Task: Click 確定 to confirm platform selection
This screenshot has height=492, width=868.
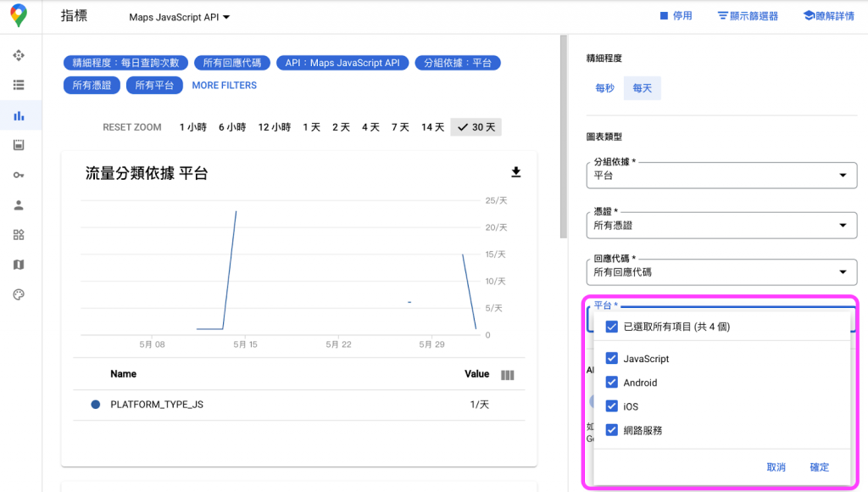Action: [x=820, y=467]
